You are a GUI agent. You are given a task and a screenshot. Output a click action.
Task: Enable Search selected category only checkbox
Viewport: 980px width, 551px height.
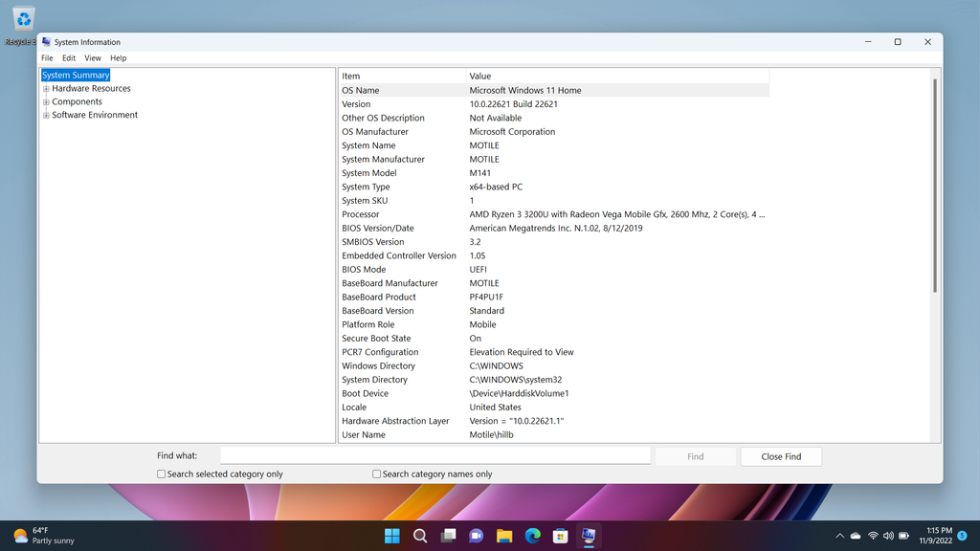tap(162, 474)
